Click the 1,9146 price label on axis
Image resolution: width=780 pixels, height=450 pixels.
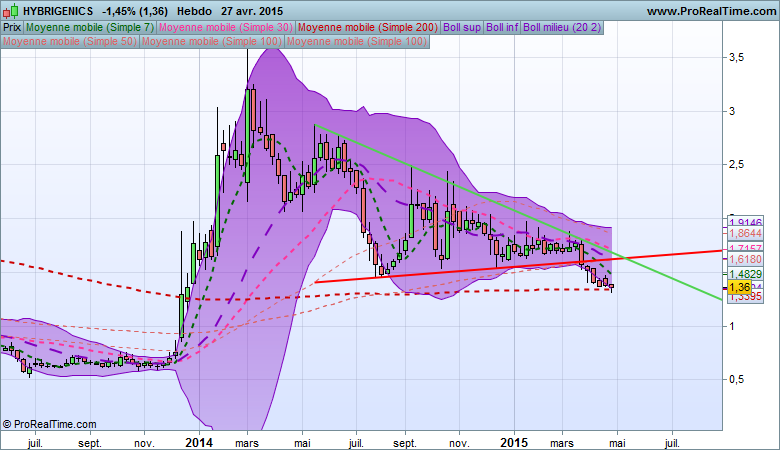pos(745,222)
